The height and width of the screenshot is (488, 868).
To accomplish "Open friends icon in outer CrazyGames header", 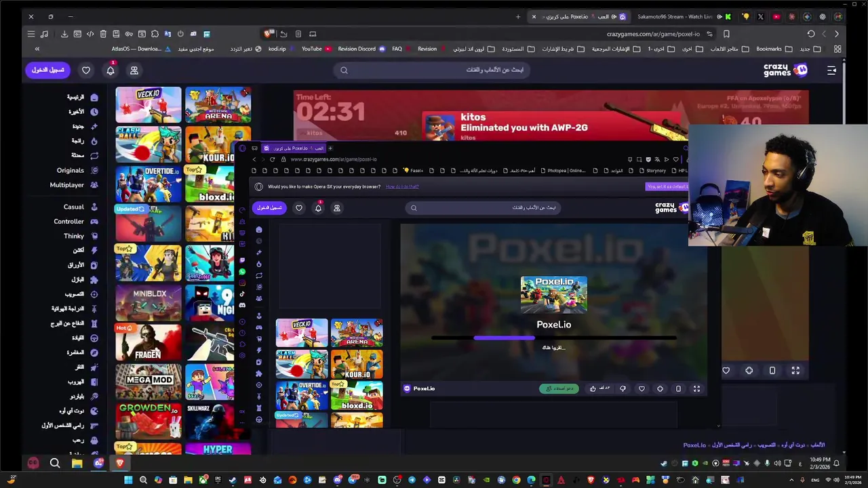I will (x=134, y=70).
